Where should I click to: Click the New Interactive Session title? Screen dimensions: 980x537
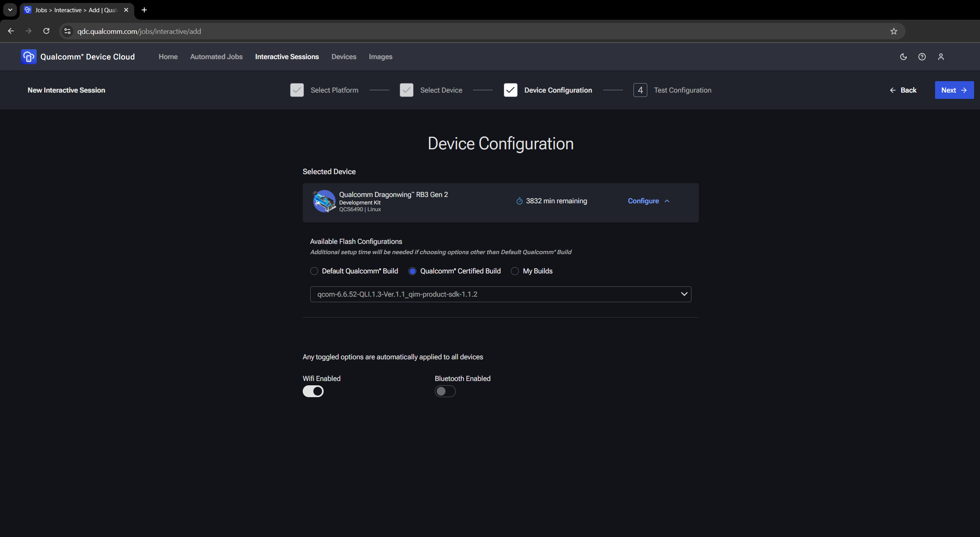point(66,90)
